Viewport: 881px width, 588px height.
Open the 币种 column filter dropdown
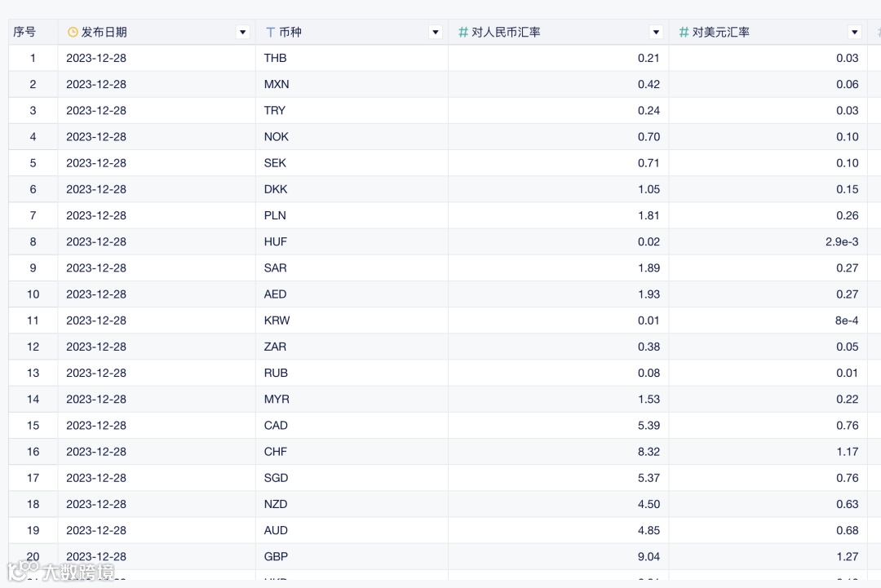click(x=435, y=32)
